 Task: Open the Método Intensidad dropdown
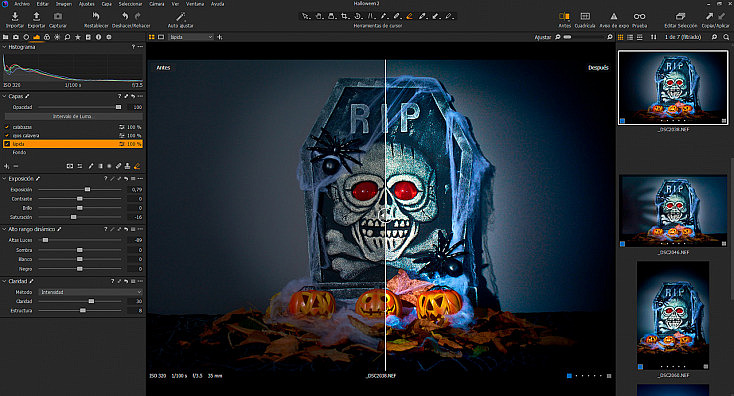90,292
